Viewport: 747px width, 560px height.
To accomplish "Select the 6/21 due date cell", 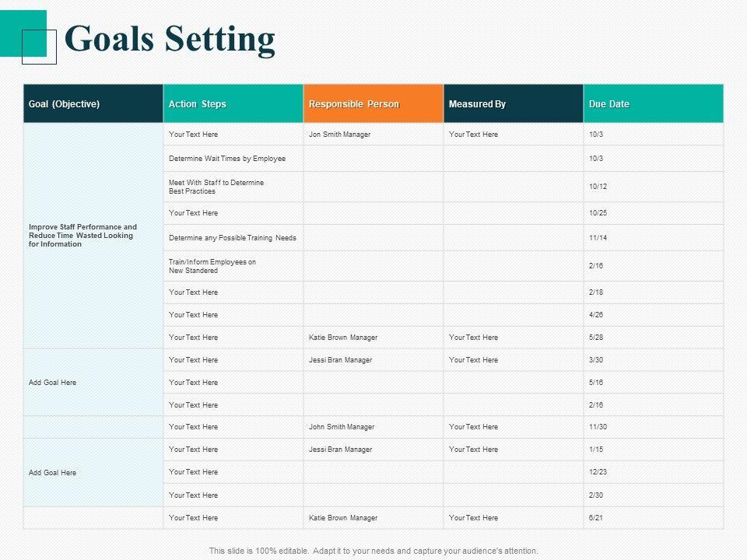I will (597, 518).
